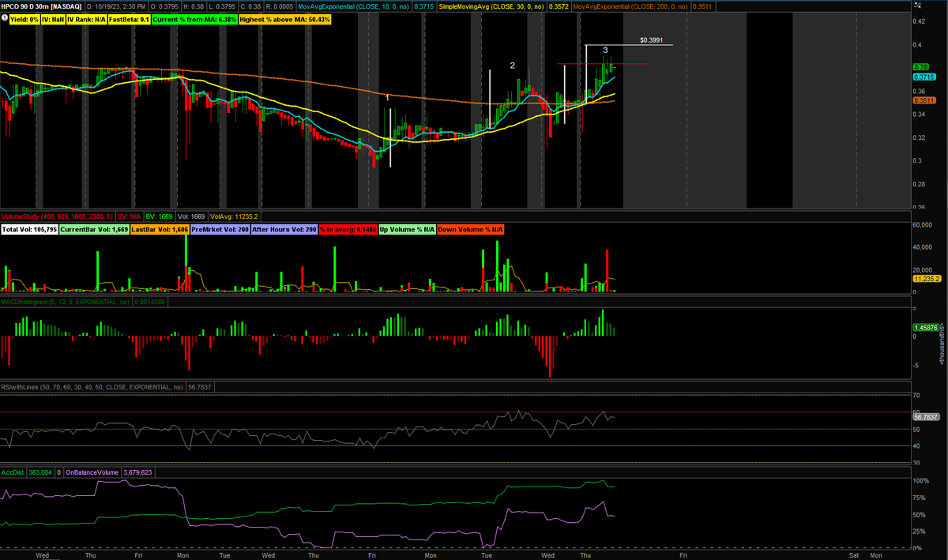The width and height of the screenshot is (948, 560).
Task: Select the MovAvgExponential (CLOSE, 200, 0, no) study label
Action: 629,6
